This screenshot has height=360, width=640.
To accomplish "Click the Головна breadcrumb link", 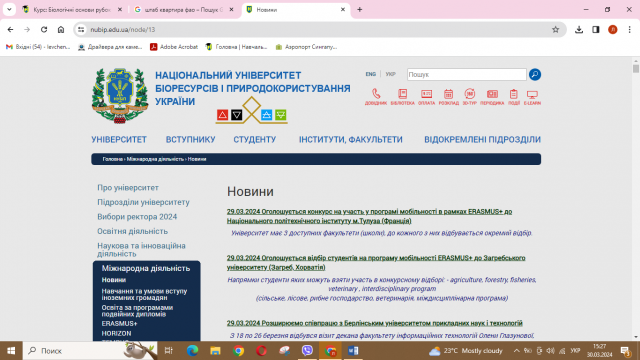I will click(x=113, y=159).
